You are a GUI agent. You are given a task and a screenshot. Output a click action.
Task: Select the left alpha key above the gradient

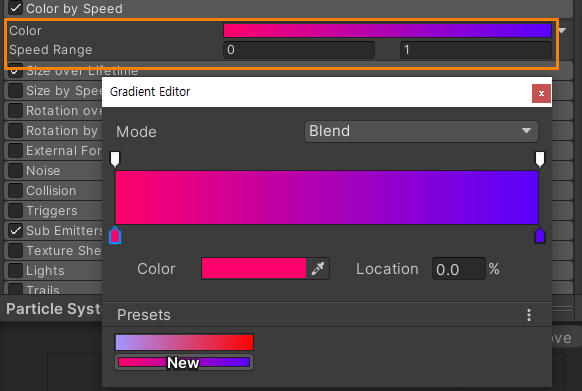point(115,159)
